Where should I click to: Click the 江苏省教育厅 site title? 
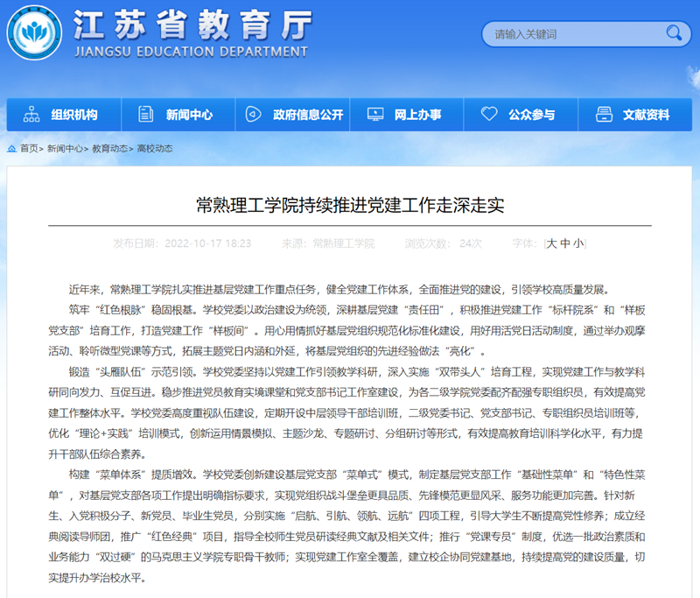pyautogui.click(x=192, y=25)
